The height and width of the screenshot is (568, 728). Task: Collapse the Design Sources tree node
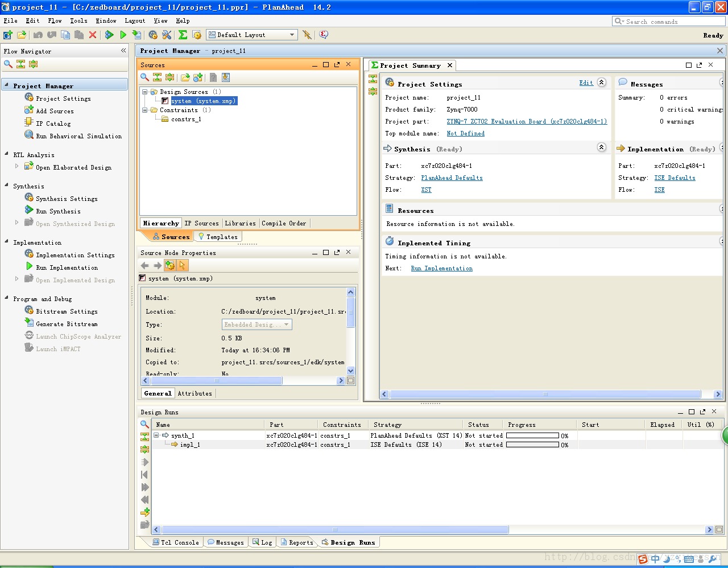tap(145, 92)
